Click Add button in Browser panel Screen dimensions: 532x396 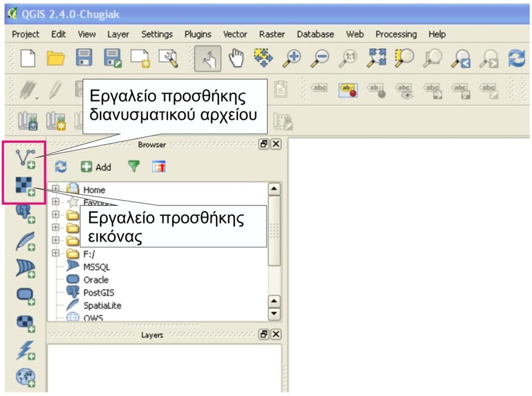[96, 167]
